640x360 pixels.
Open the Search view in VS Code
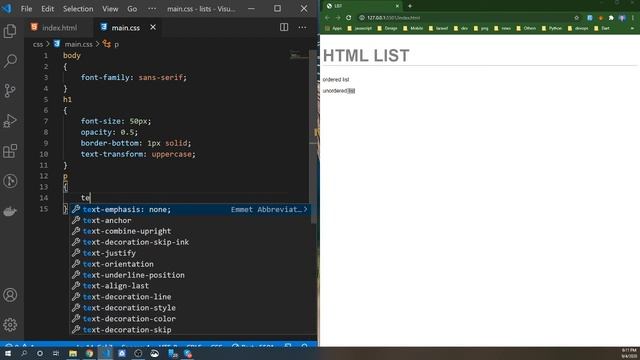point(10,61)
